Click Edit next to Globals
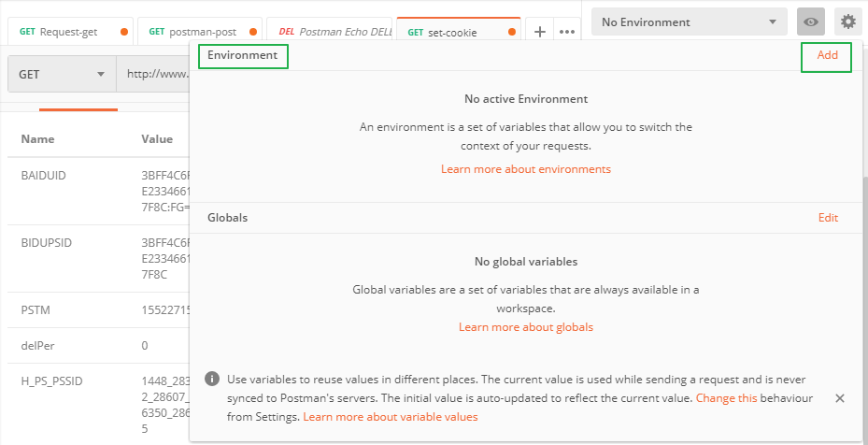Screen dimensions: 868x445 pos(828,218)
